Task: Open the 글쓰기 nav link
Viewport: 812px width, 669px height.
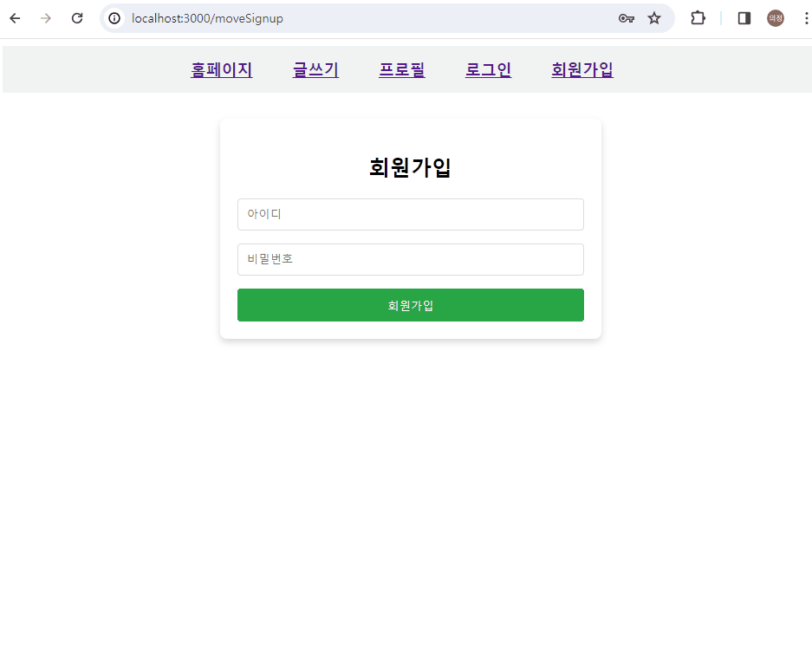Action: tap(316, 69)
